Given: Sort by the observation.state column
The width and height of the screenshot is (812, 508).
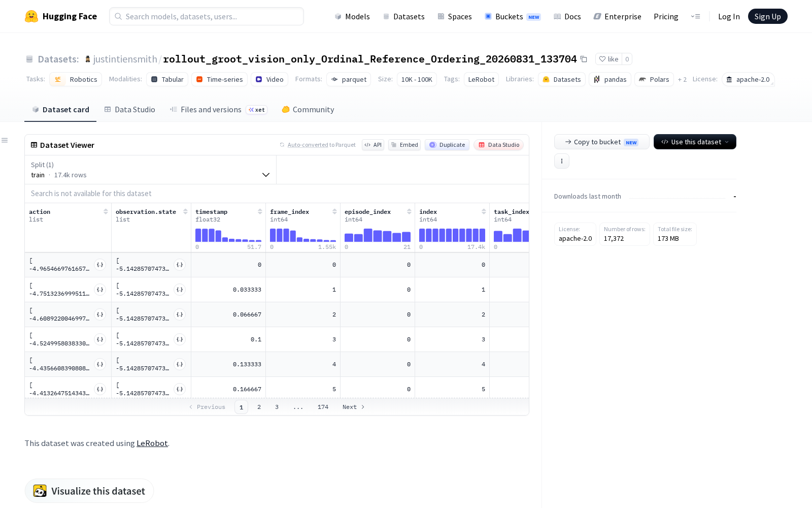Looking at the screenshot, I should point(185,212).
